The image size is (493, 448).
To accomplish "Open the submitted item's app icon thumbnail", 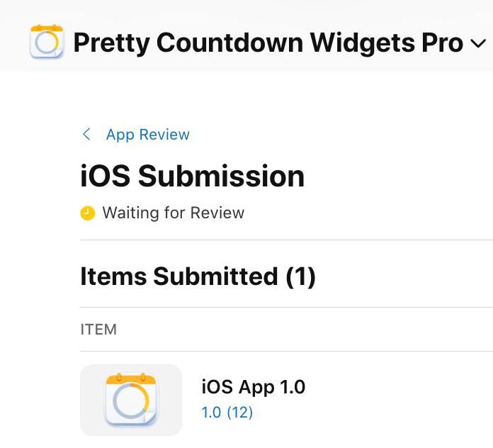I will [131, 400].
